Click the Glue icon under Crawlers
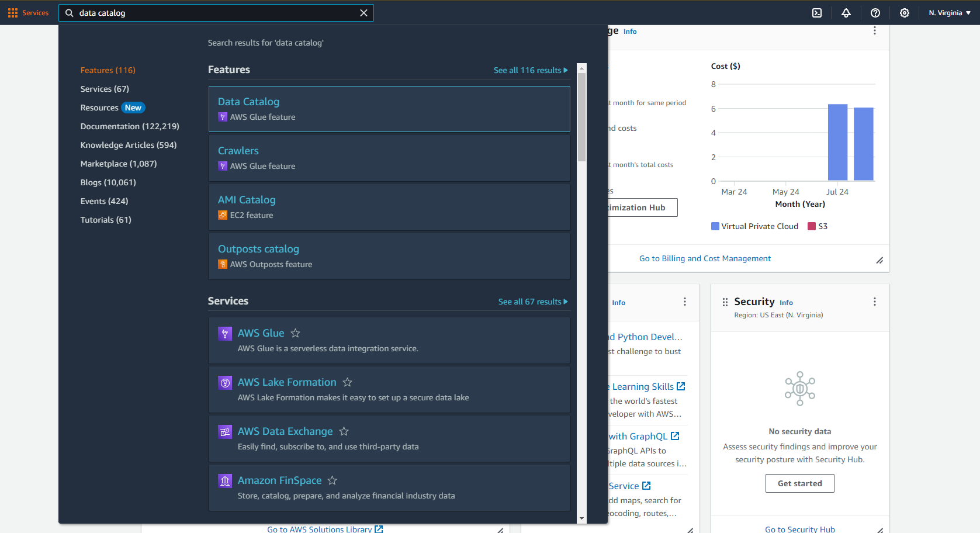Viewport: 980px width, 533px height. (x=223, y=166)
